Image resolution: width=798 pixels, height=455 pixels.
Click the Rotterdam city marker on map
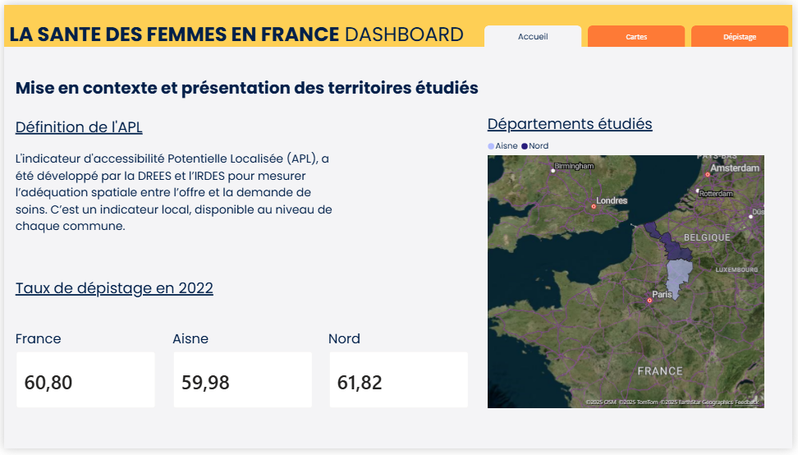click(699, 193)
